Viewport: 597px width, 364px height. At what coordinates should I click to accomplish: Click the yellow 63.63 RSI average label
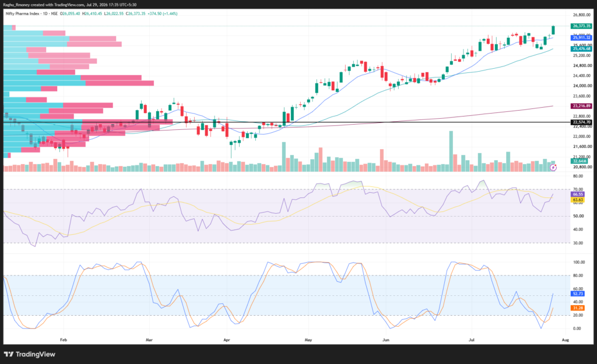pyautogui.click(x=578, y=200)
